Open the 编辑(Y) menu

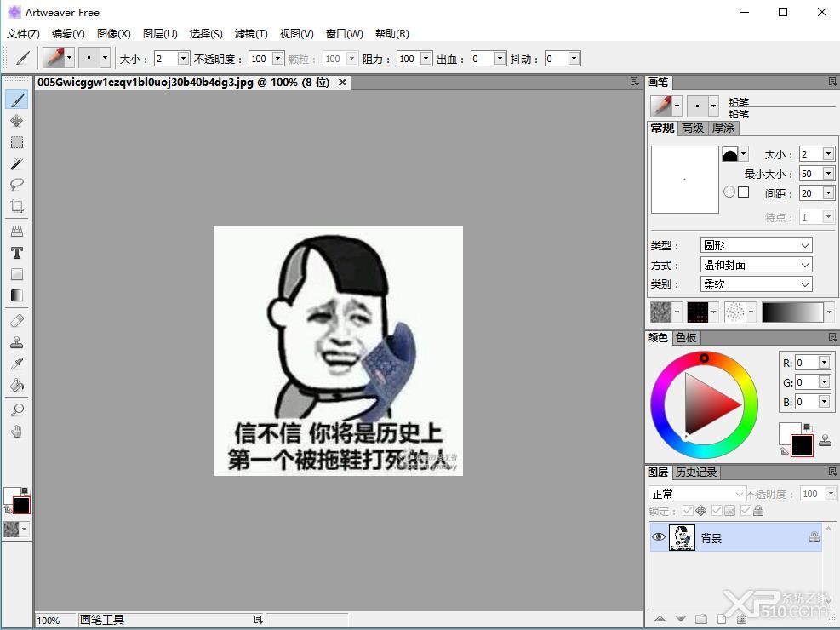click(68, 34)
